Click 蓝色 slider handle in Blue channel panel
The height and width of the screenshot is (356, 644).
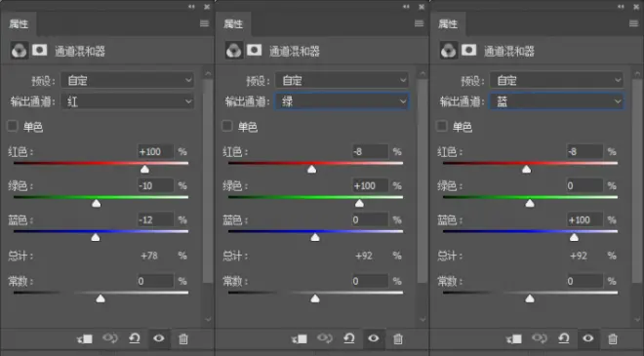tap(574, 237)
